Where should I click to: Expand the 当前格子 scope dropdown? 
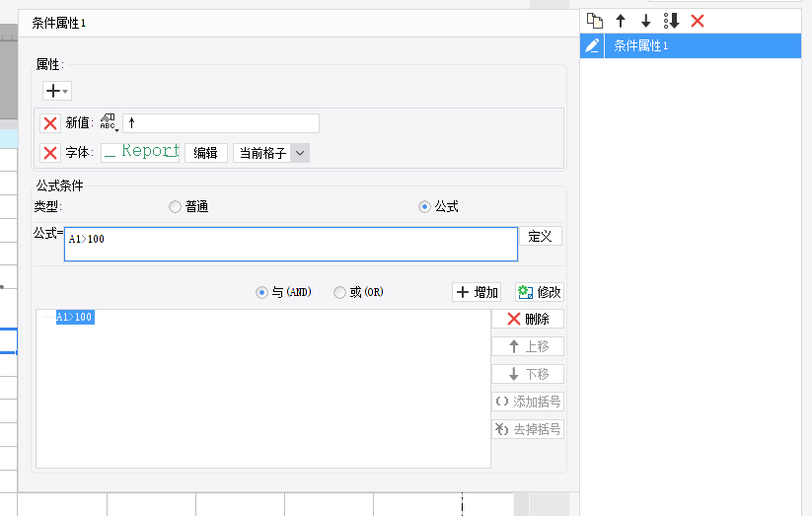pos(301,153)
